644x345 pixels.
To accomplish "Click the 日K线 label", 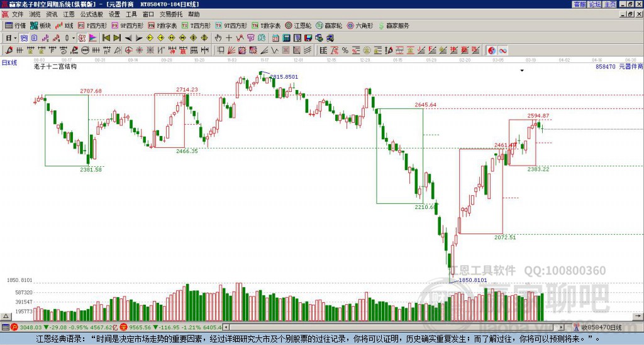I will coord(9,63).
